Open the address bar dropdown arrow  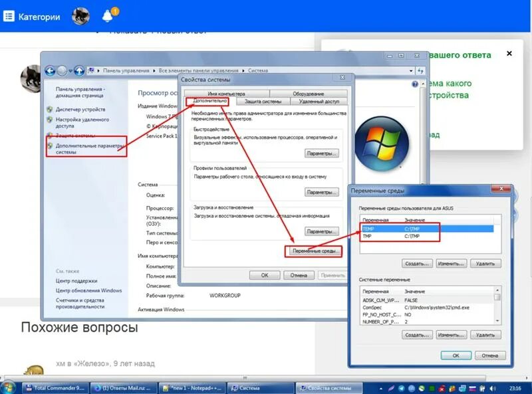coord(411,70)
